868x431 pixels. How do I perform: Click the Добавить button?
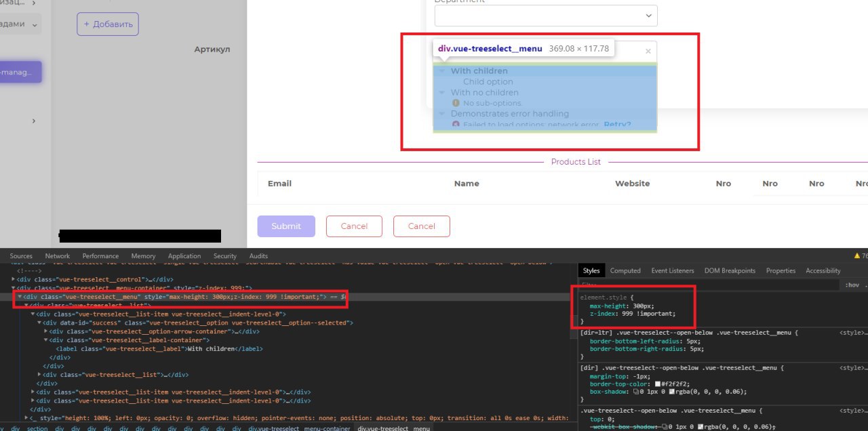tap(108, 24)
